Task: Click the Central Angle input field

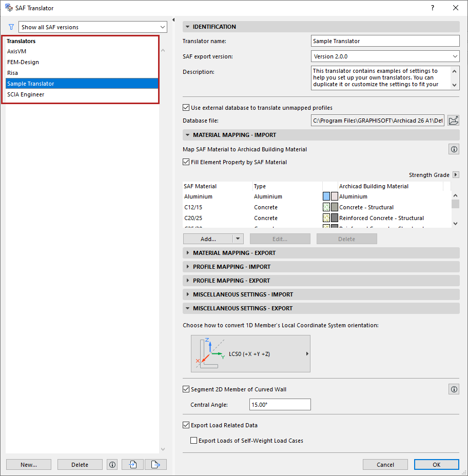Action: coord(280,404)
